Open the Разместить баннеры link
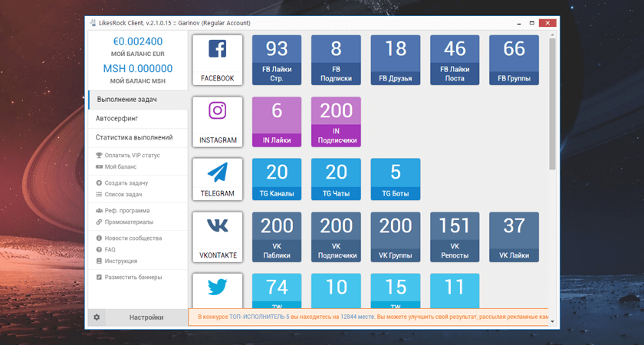This screenshot has height=345, width=644. 133,278
